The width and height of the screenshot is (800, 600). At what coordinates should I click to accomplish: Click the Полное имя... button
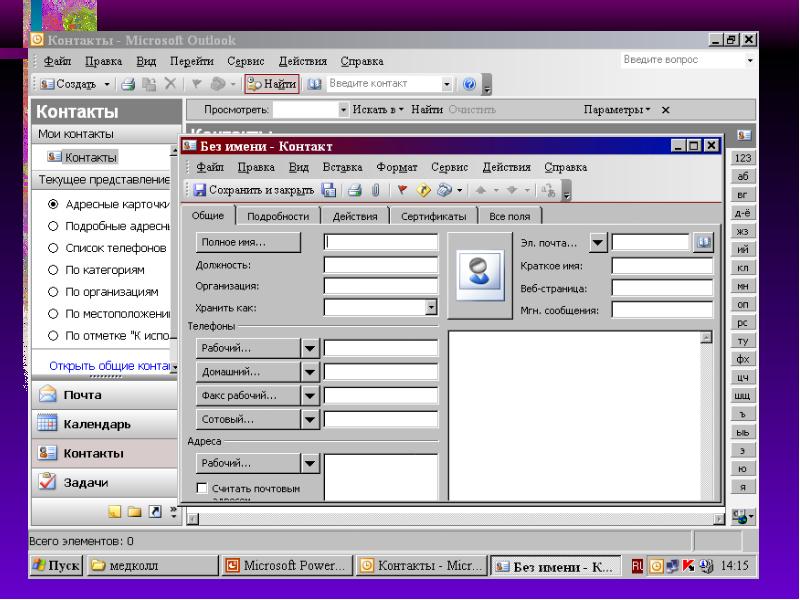coord(248,242)
